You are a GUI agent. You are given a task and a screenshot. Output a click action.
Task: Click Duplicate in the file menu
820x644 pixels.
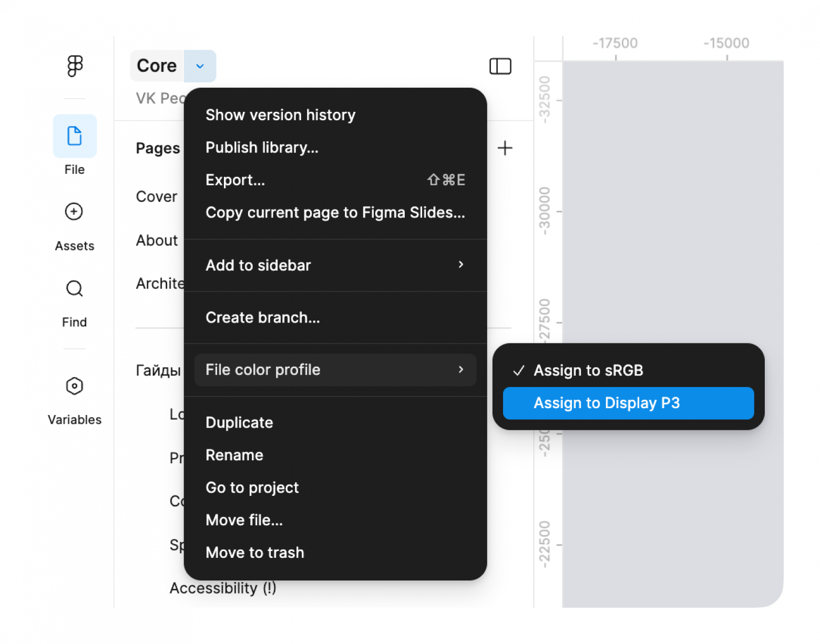click(x=239, y=423)
